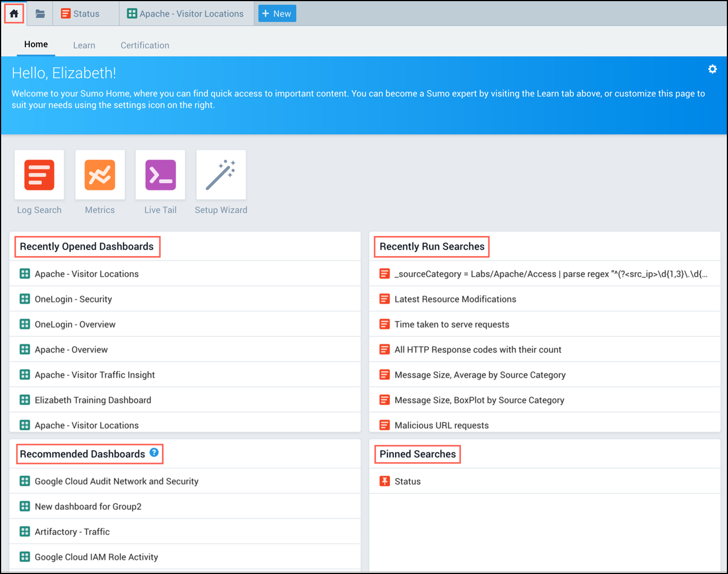Screen dimensions: 728x574
Task: Open the Metrics launcher icon
Action: [100, 175]
